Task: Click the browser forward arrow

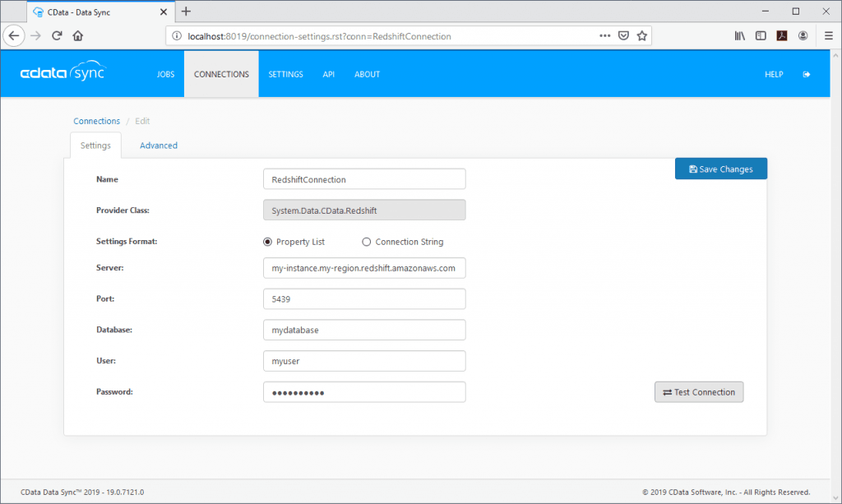Action: [35, 36]
